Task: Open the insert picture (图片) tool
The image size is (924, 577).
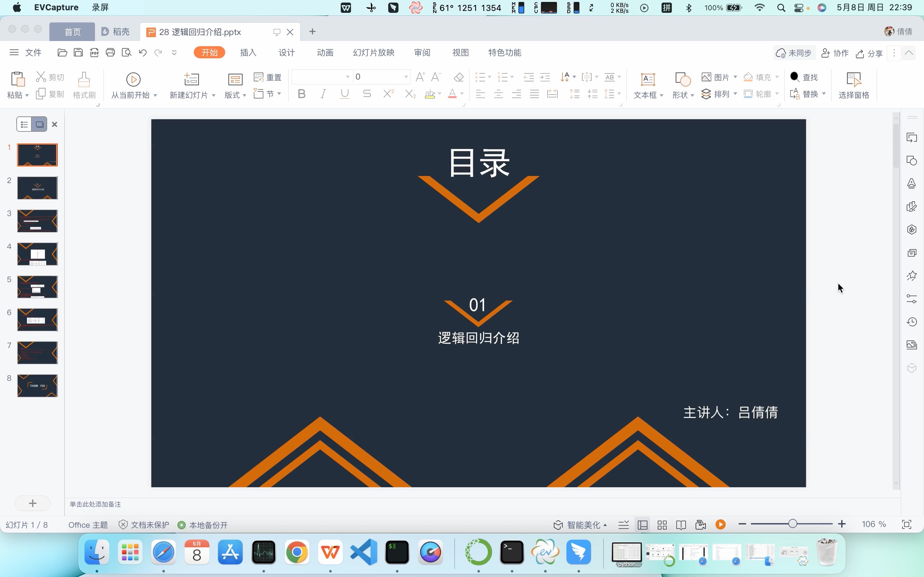Action: pyautogui.click(x=718, y=77)
